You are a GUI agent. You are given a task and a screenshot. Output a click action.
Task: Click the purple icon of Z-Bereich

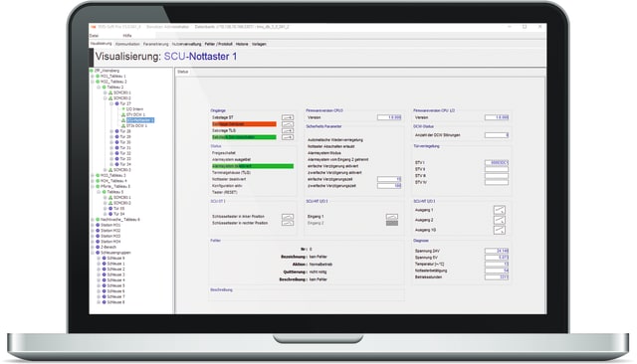(98, 247)
